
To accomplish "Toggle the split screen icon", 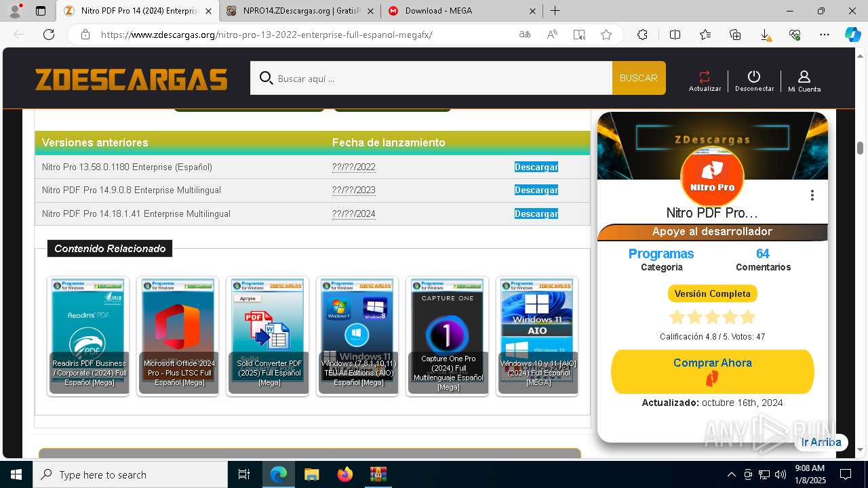I will pyautogui.click(x=675, y=35).
